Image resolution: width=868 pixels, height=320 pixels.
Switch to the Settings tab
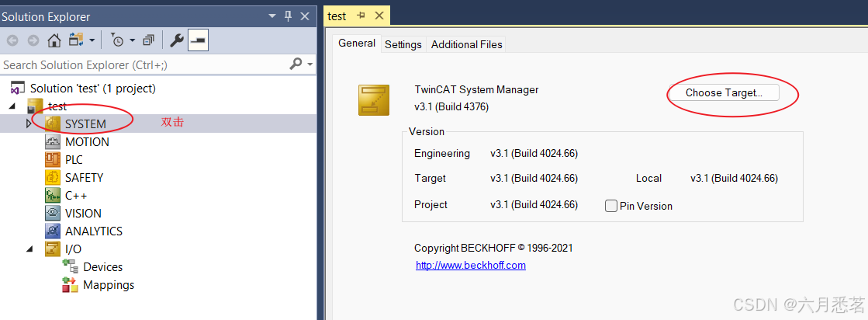403,44
